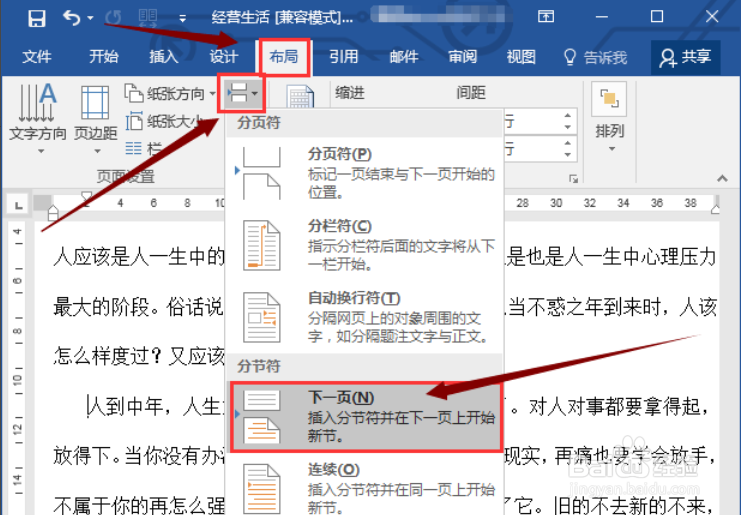Open the paragraph settings dialog launcher
The height and width of the screenshot is (515, 741).
pyautogui.click(x=573, y=179)
